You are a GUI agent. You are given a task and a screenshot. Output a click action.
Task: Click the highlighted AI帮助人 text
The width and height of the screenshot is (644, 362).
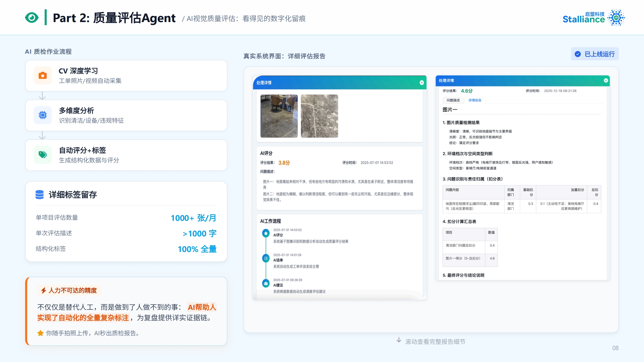click(x=202, y=307)
